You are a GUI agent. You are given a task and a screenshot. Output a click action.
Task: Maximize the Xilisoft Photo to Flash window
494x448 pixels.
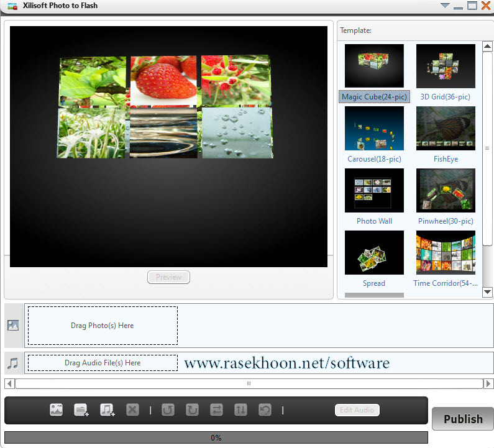pyautogui.click(x=472, y=6)
